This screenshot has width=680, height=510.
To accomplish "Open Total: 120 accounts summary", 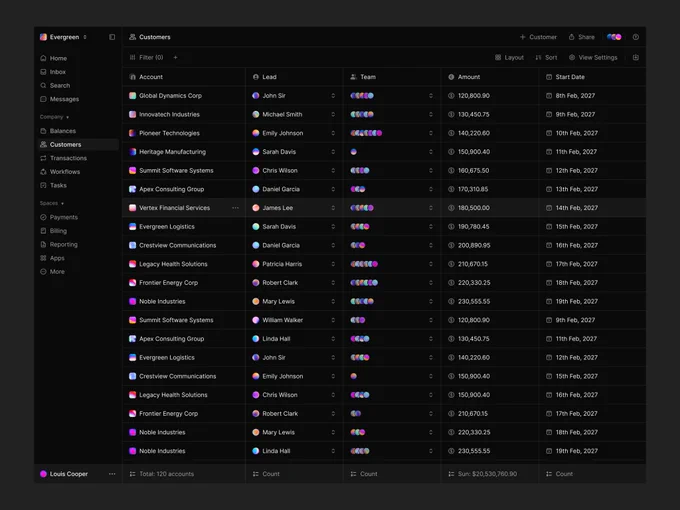I will tap(162, 474).
